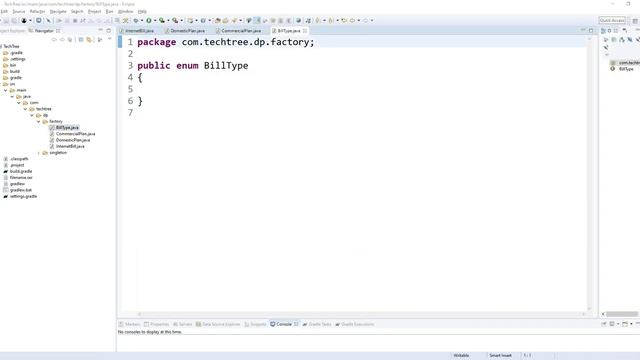640x360 pixels.
Task: Select the Navigator view tab
Action: 44,31
